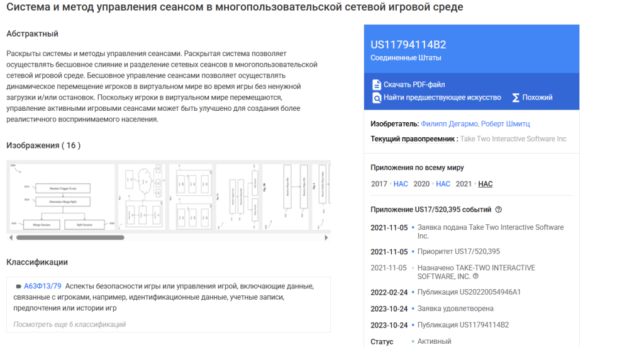Open the 2017 НАС application link
This screenshot has width=644, height=347.
(401, 184)
